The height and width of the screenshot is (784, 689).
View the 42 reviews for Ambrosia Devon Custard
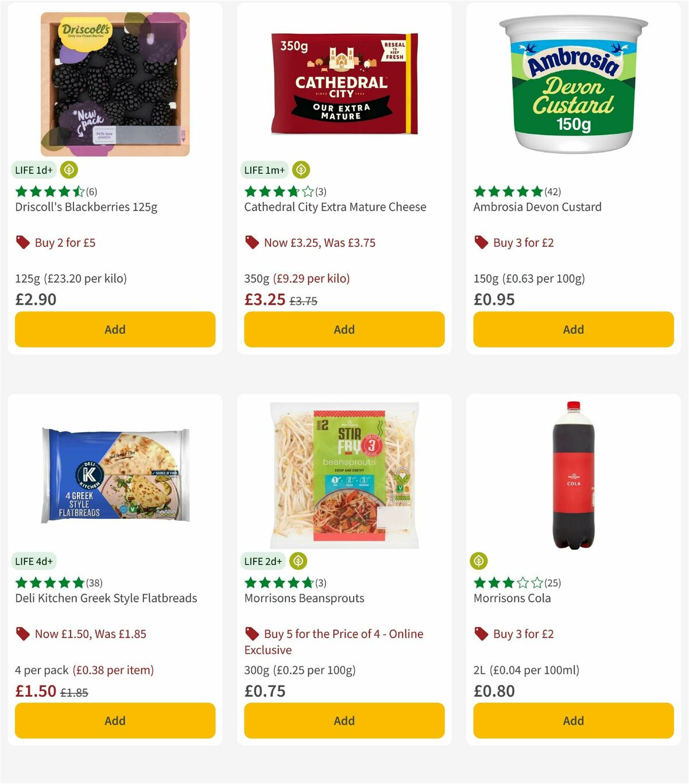click(552, 192)
